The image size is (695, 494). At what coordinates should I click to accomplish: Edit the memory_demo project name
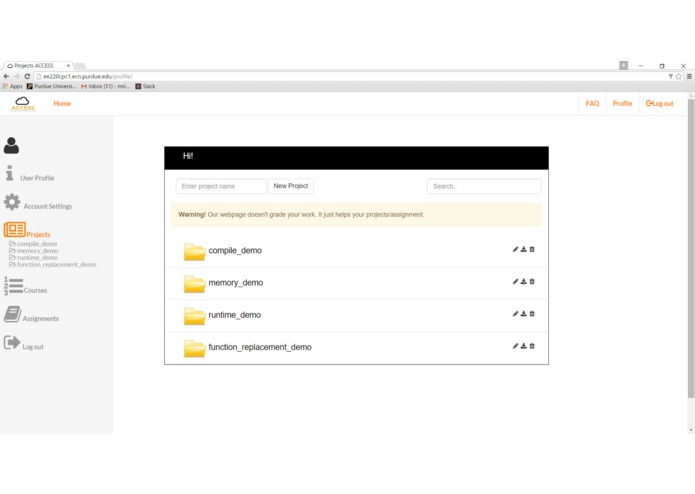point(515,282)
